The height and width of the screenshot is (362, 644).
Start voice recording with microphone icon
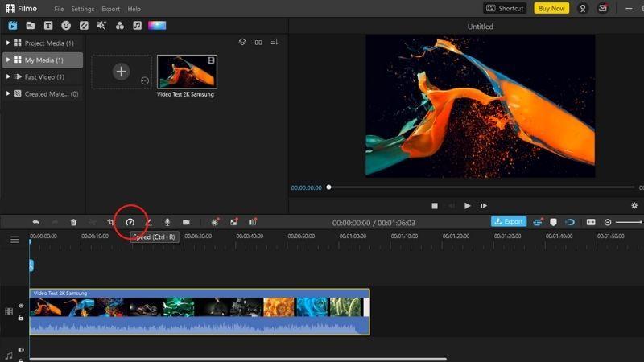coord(167,222)
